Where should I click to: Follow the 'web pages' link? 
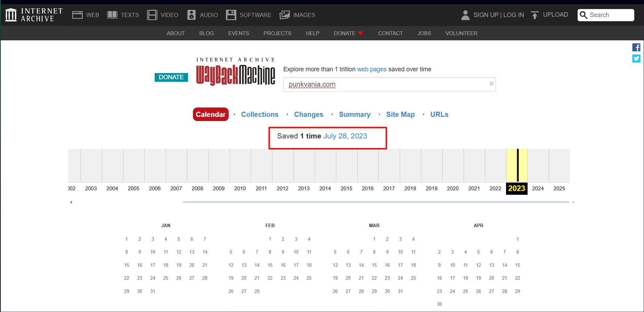click(372, 69)
